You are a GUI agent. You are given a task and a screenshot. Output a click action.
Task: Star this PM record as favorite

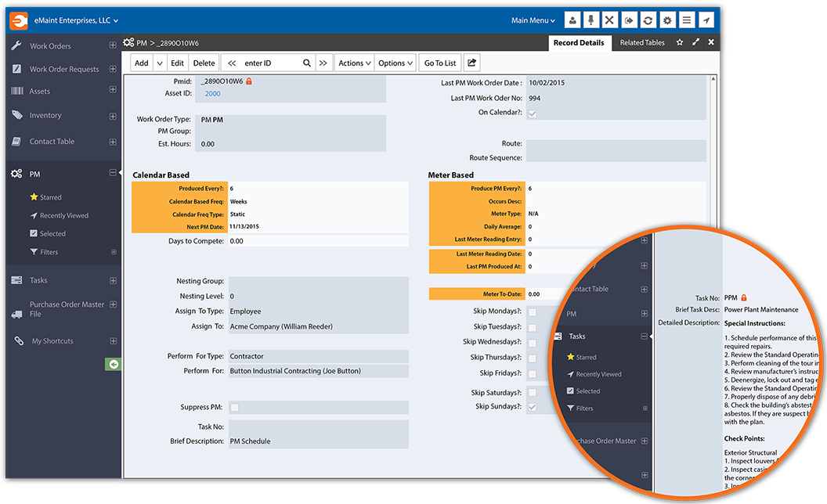tap(680, 42)
